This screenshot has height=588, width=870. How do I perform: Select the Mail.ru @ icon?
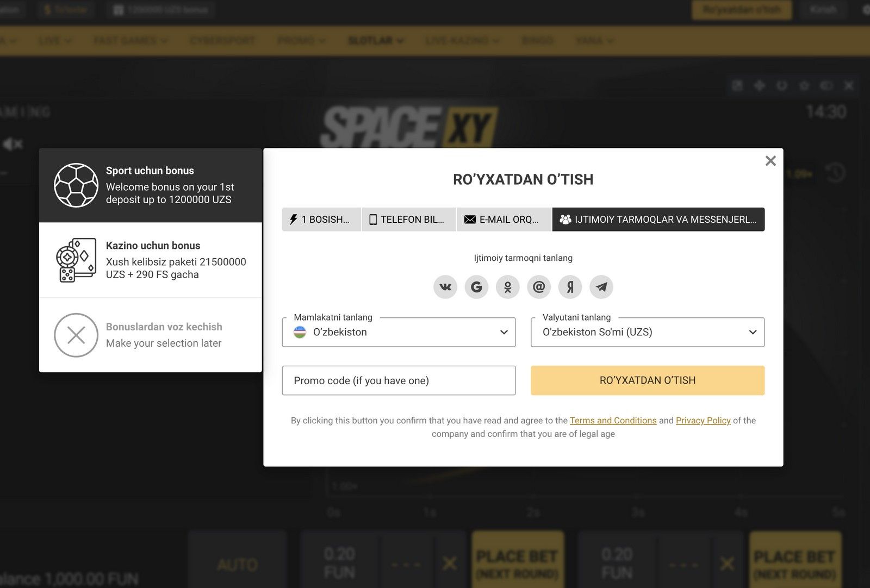pyautogui.click(x=539, y=287)
